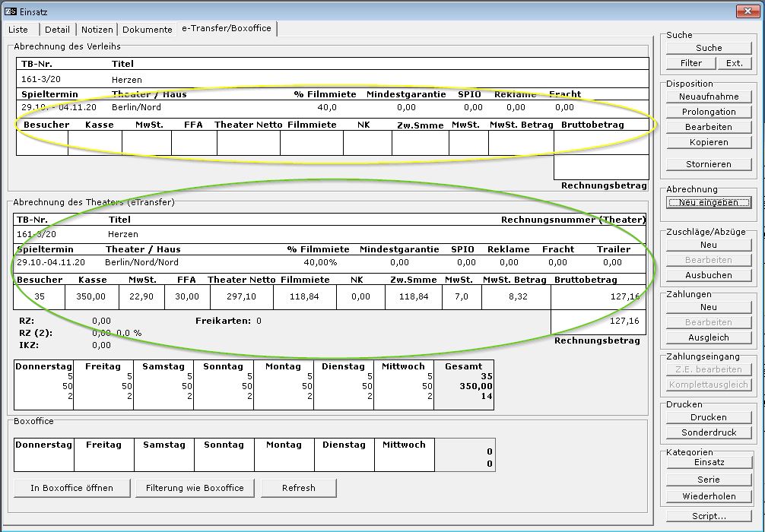The image size is (765, 532).
Task: Click Ausgleich under Zahlungen
Action: point(709,337)
